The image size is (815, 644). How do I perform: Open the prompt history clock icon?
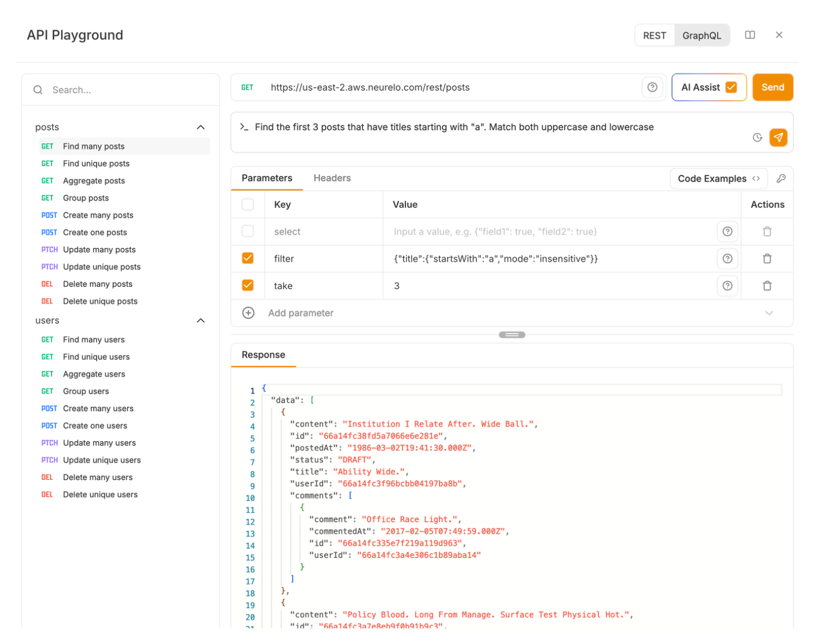(x=757, y=137)
